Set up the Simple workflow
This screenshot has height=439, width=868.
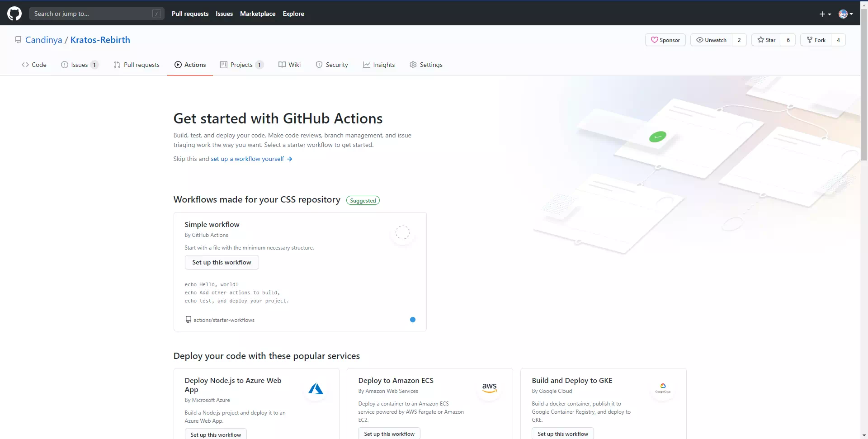(222, 262)
